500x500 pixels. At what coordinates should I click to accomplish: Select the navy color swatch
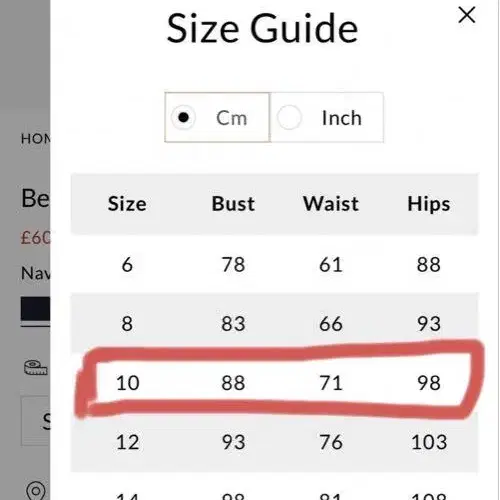tap(35, 308)
